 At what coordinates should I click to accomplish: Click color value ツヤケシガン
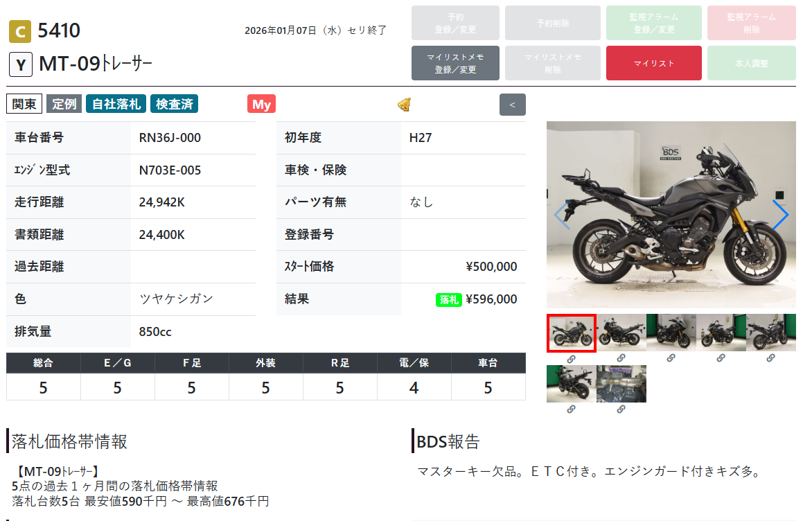pos(176,299)
